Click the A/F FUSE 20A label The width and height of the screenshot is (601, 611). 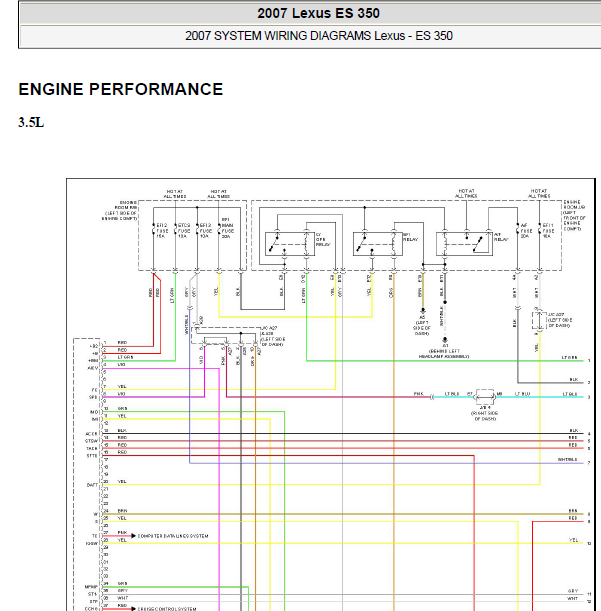pos(526,231)
